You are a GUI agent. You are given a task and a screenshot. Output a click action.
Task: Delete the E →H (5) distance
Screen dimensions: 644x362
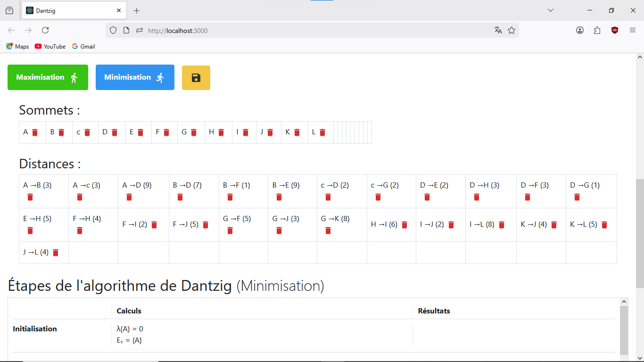point(30,230)
